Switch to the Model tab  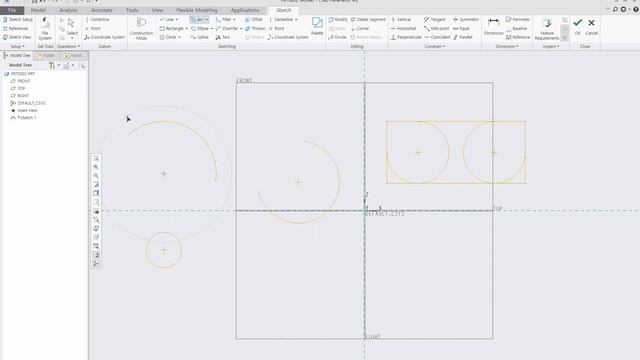[38, 10]
